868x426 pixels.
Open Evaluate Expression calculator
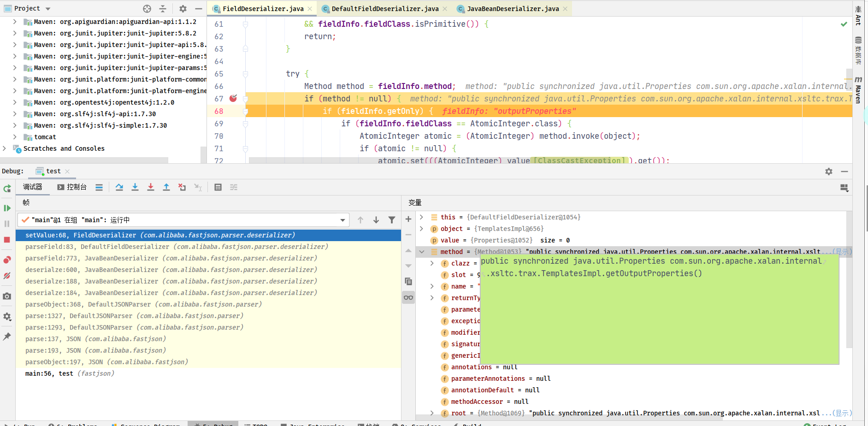pyautogui.click(x=218, y=187)
